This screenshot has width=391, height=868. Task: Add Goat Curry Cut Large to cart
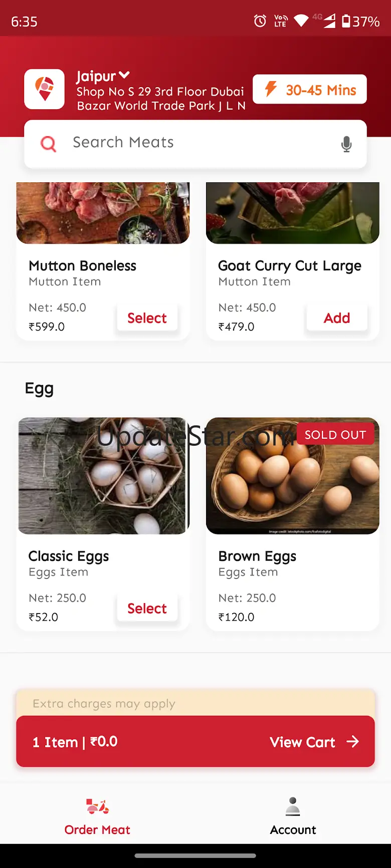point(337,318)
